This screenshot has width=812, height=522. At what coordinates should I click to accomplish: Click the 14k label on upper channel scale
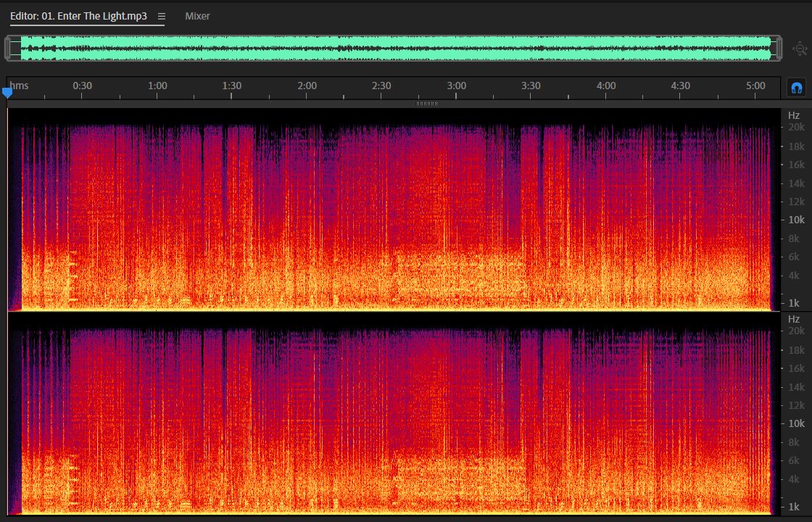point(797,183)
